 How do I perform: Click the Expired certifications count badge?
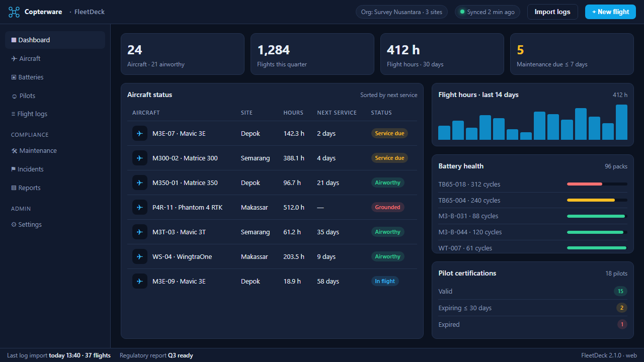622,325
